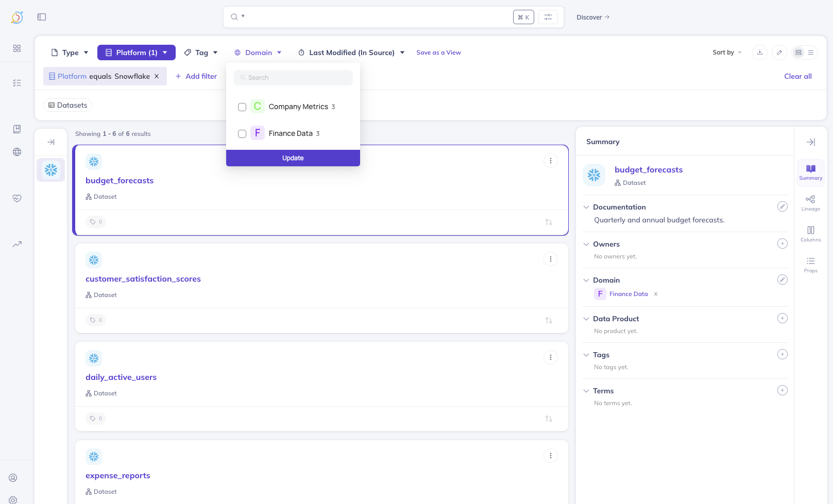Edit Documentation pencil icon
The image size is (833, 504).
[x=783, y=206]
